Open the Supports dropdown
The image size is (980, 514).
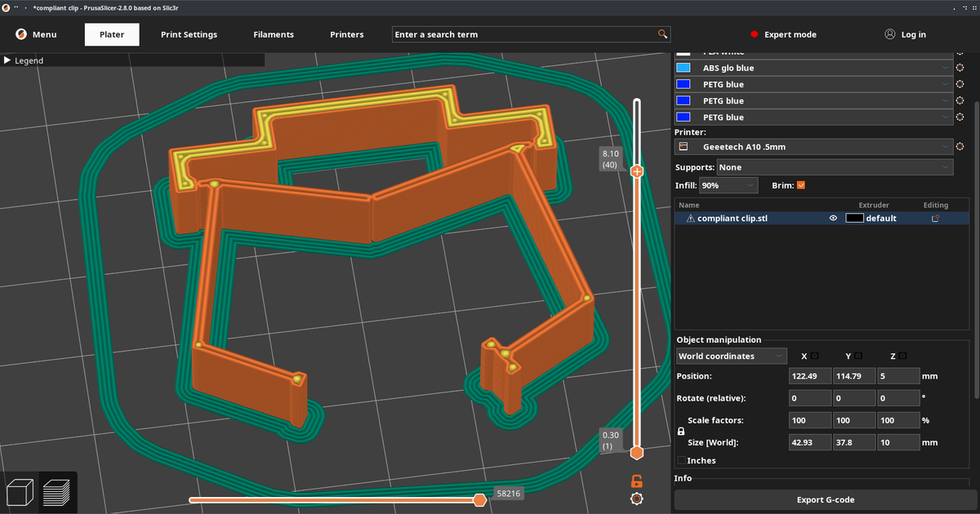pyautogui.click(x=835, y=167)
